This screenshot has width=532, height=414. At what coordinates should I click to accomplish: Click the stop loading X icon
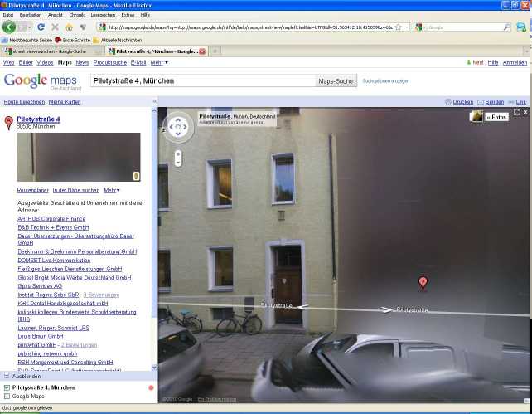[55, 27]
